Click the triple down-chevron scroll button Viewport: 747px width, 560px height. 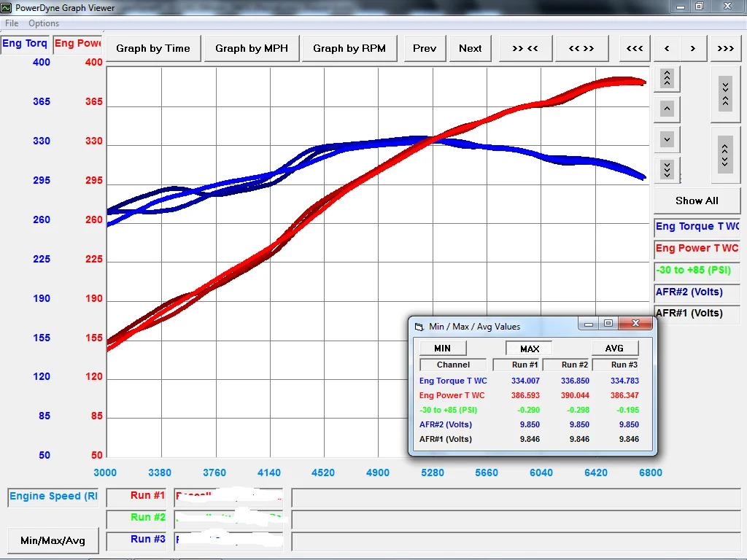667,169
